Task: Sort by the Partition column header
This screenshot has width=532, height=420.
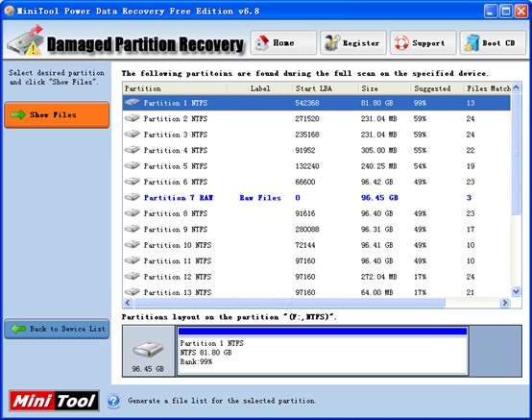Action: point(175,88)
